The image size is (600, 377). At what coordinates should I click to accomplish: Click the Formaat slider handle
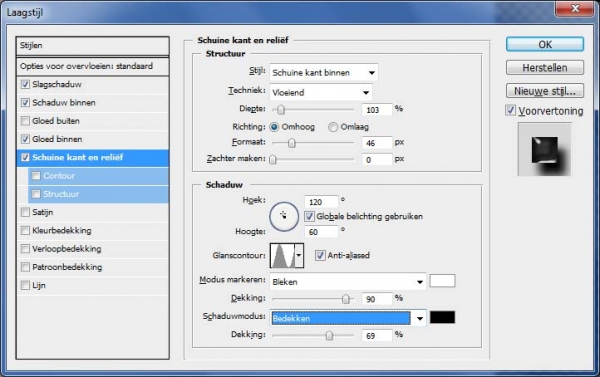pos(292,143)
